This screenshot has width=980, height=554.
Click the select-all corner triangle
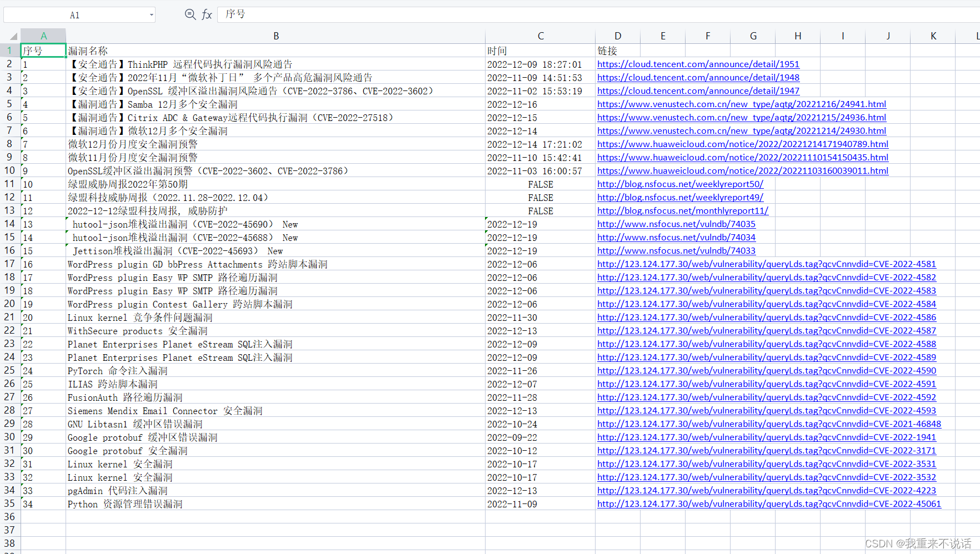[x=12, y=35]
